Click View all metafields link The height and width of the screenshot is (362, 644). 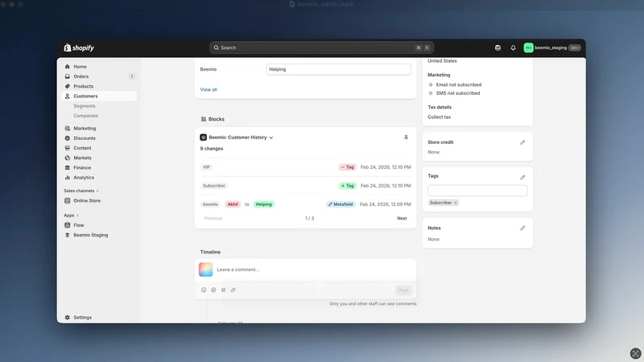208,89
